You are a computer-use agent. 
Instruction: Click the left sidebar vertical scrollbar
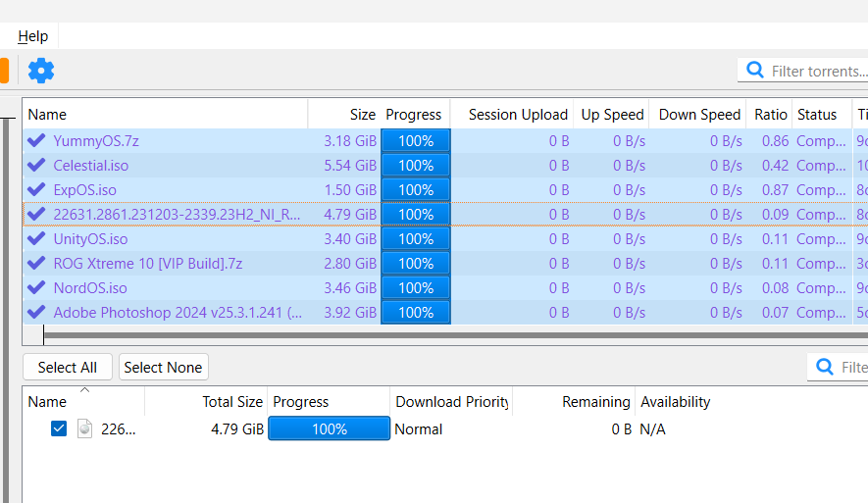(6, 310)
